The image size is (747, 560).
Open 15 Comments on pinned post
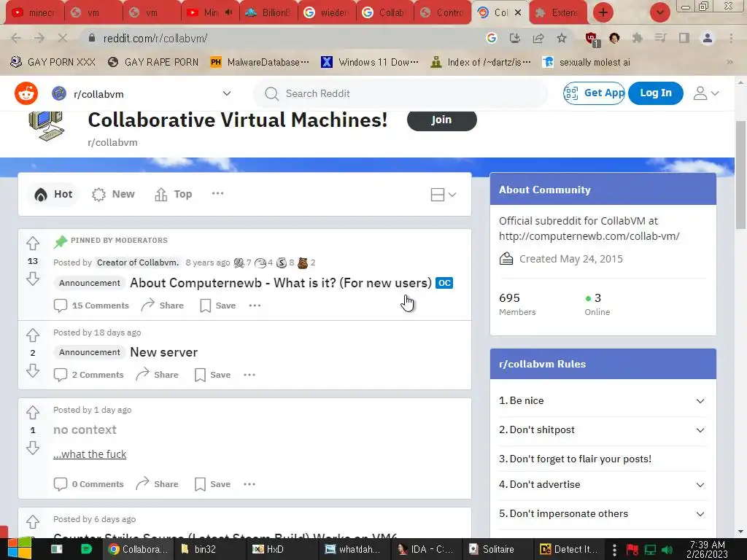(91, 306)
